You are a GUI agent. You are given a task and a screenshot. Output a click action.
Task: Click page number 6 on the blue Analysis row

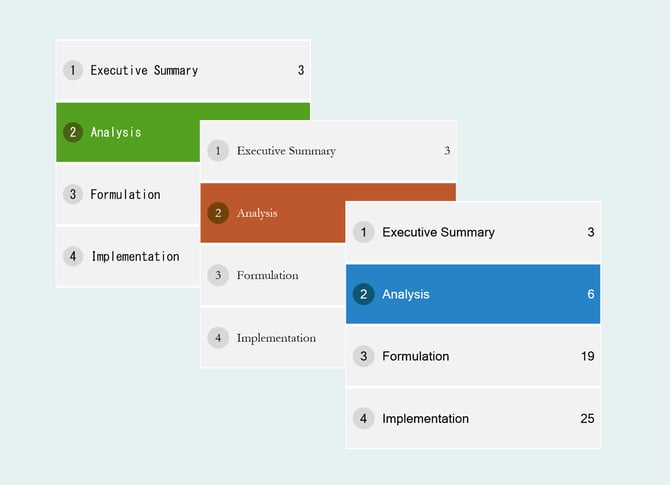(x=591, y=294)
